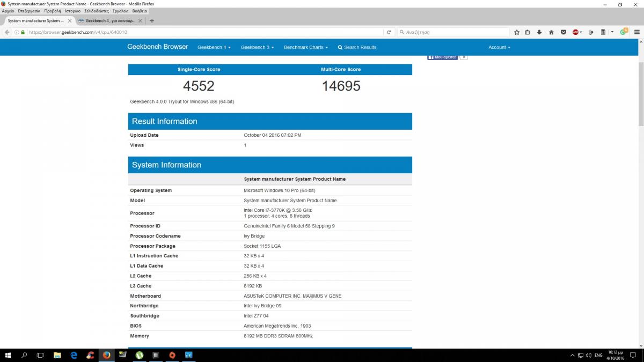Open Windows taskbar search magnifier
Image resolution: width=644 pixels, height=362 pixels.
(24, 355)
